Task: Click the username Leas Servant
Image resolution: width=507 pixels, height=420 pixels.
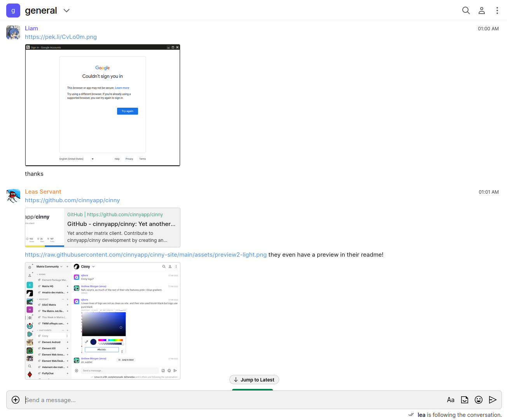Action: [x=43, y=192]
